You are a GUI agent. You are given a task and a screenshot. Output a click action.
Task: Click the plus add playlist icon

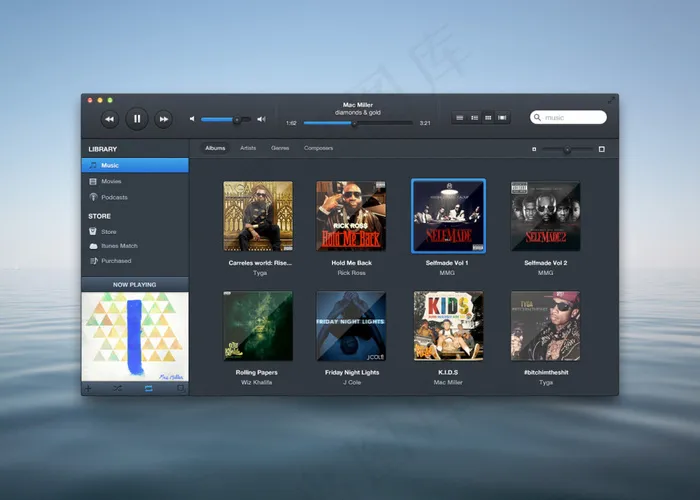(x=88, y=387)
